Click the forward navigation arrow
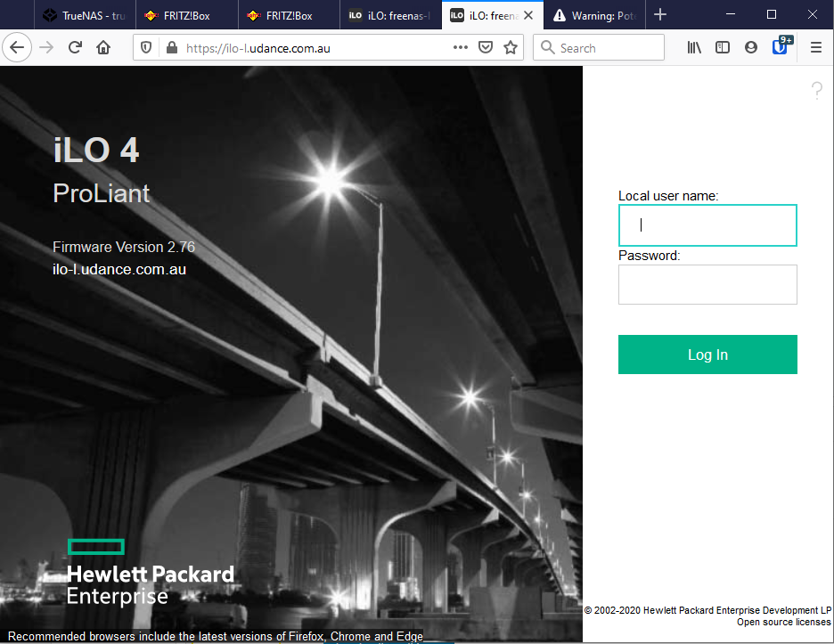Viewport: 834px width, 644px height. (47, 48)
